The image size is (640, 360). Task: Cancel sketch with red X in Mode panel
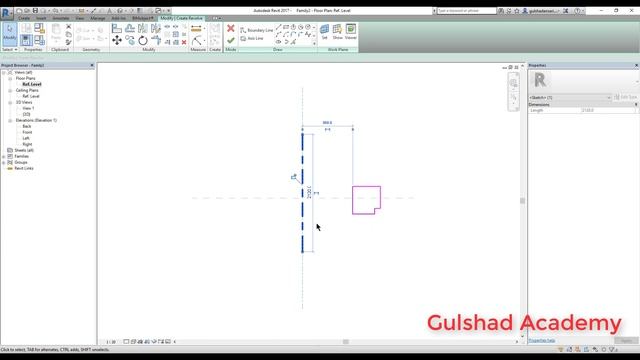[231, 28]
